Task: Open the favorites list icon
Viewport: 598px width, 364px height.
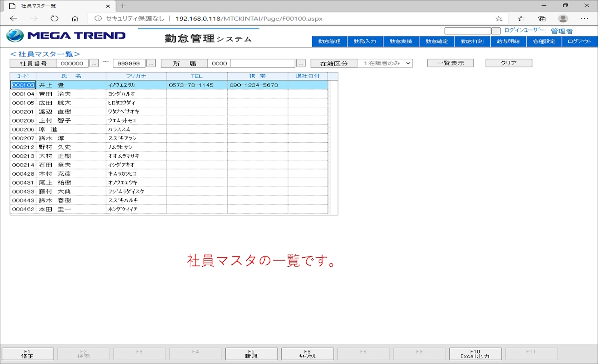Action: tap(521, 18)
